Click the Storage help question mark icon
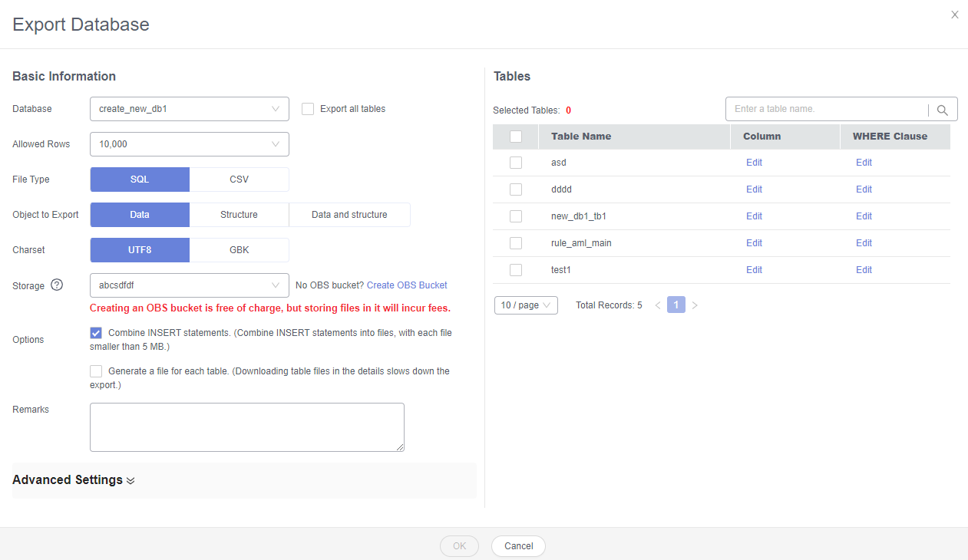This screenshot has height=560, width=968. tap(57, 285)
